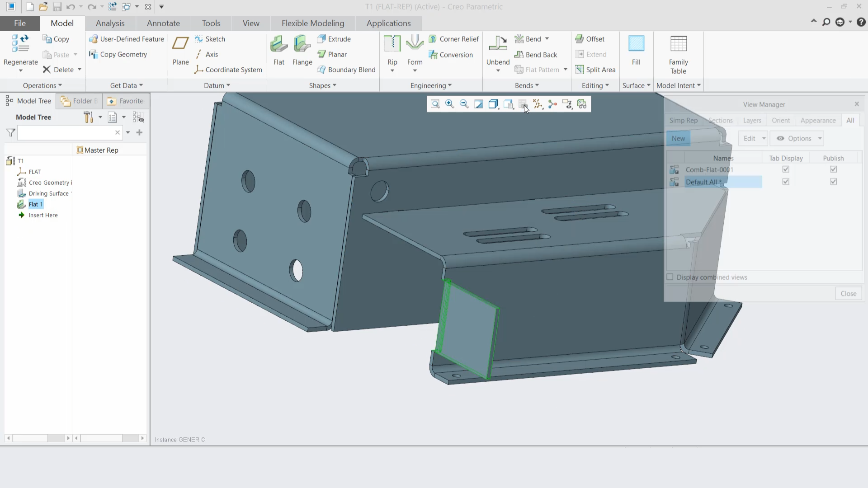Select the Plane datum tool
Image resolution: width=868 pixels, height=488 pixels.
(x=180, y=50)
